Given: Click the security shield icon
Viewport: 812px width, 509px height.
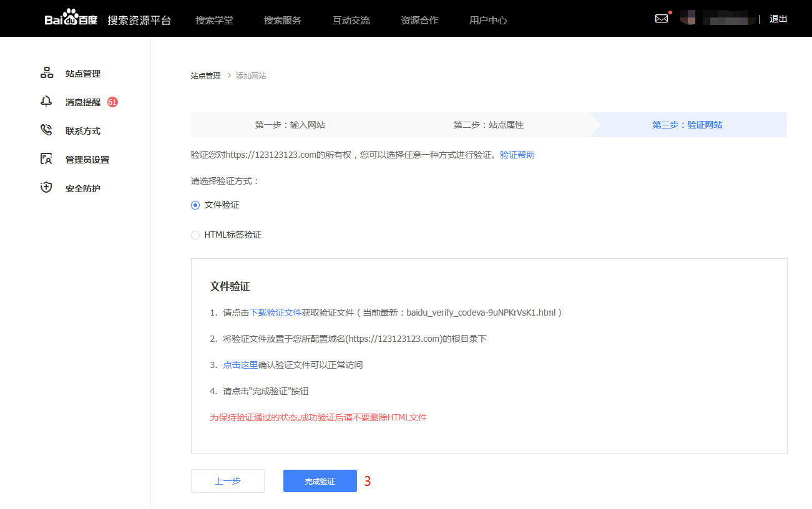Looking at the screenshot, I should (x=47, y=188).
